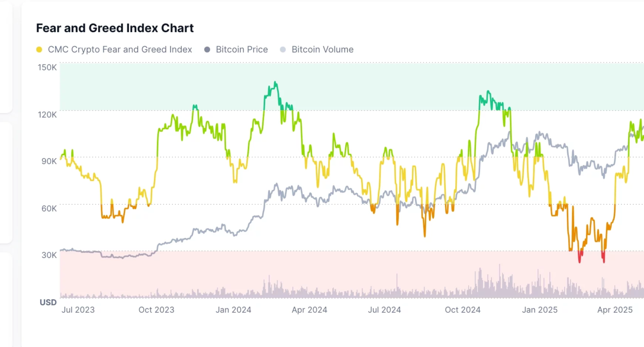Screen dimensions: 644x347
Task: Select the Jan 2024 date label
Action: pyautogui.click(x=234, y=310)
